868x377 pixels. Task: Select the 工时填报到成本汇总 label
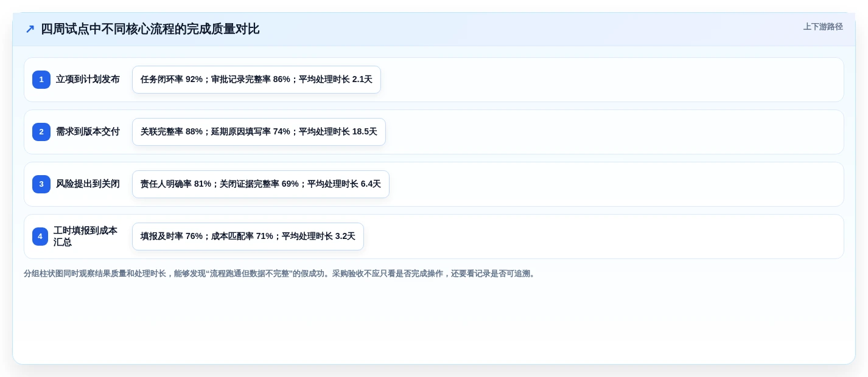86,237
